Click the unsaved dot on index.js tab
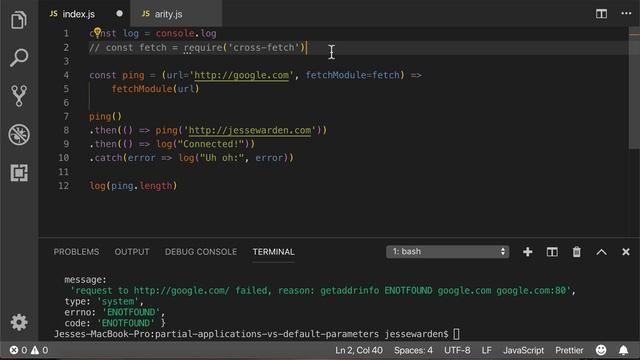The image size is (640, 360). 119,13
